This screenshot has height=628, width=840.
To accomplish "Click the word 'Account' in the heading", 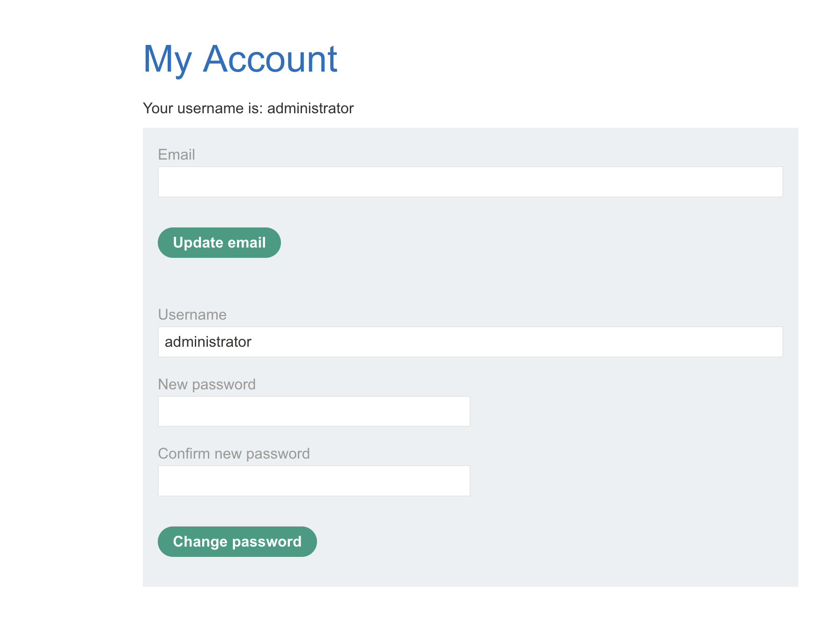I will click(x=270, y=59).
